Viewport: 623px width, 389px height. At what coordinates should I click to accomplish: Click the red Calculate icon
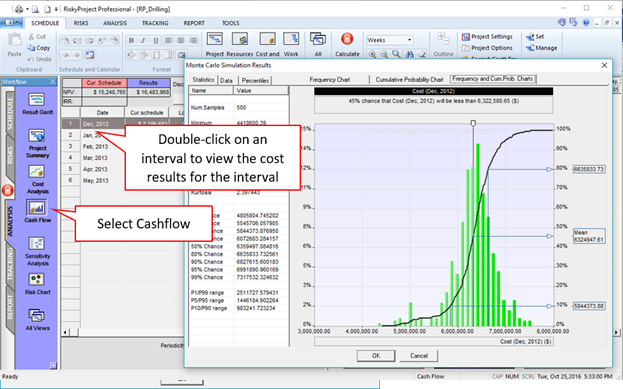[347, 39]
